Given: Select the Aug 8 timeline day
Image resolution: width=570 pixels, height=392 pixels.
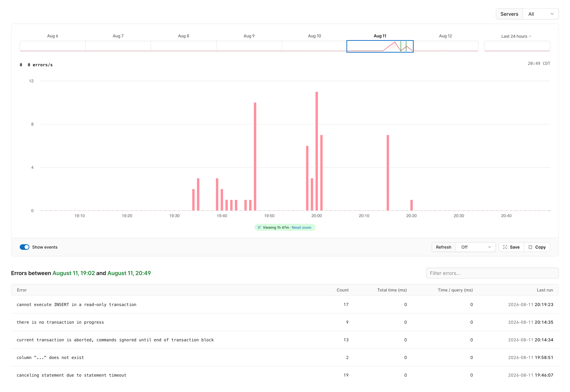Looking at the screenshot, I should coord(183,46).
